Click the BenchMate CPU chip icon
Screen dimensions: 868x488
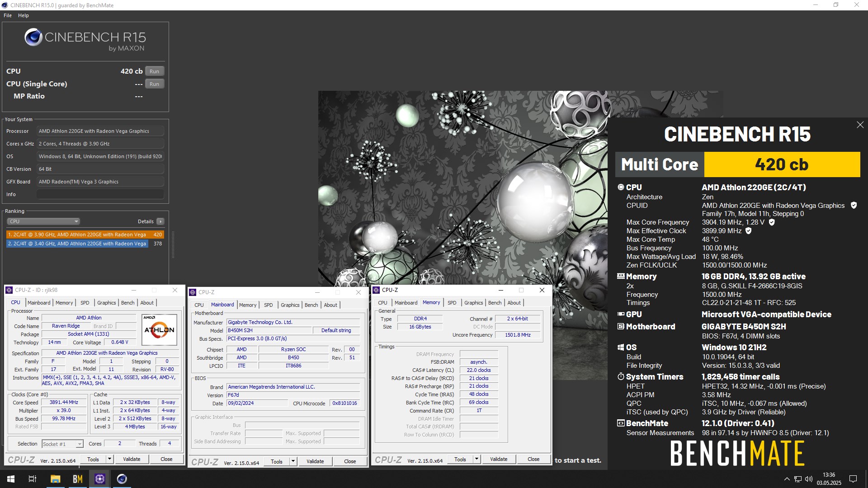click(621, 187)
